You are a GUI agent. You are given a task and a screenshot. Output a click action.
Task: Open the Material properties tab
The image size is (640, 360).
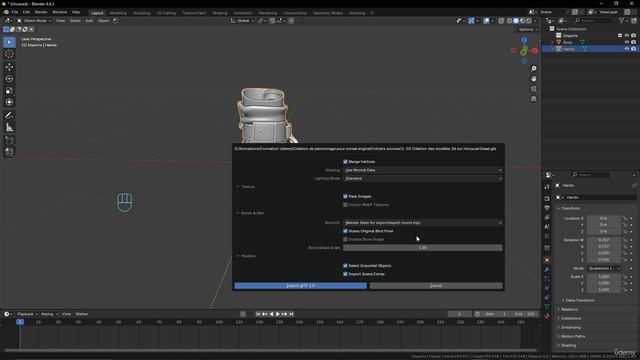pyautogui.click(x=547, y=316)
